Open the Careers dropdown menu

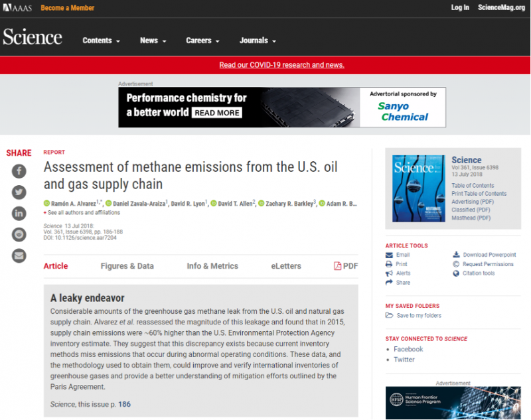tap(202, 40)
